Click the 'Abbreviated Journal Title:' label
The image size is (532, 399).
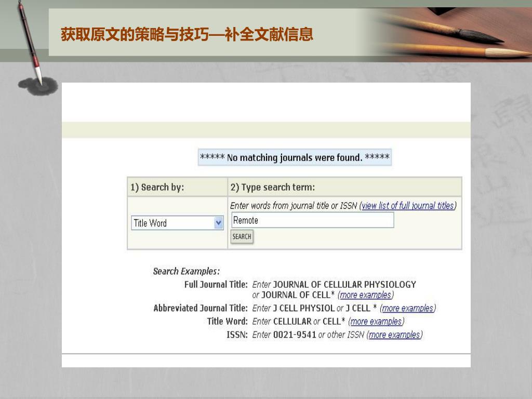point(201,308)
